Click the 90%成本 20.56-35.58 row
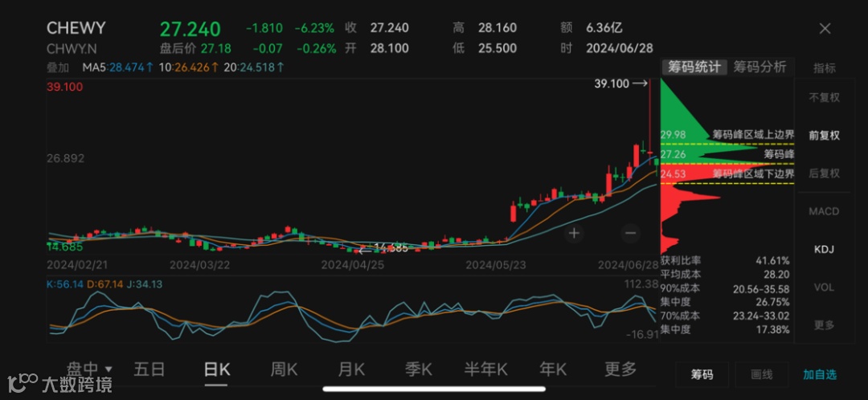This screenshot has height=400, width=868. [725, 288]
